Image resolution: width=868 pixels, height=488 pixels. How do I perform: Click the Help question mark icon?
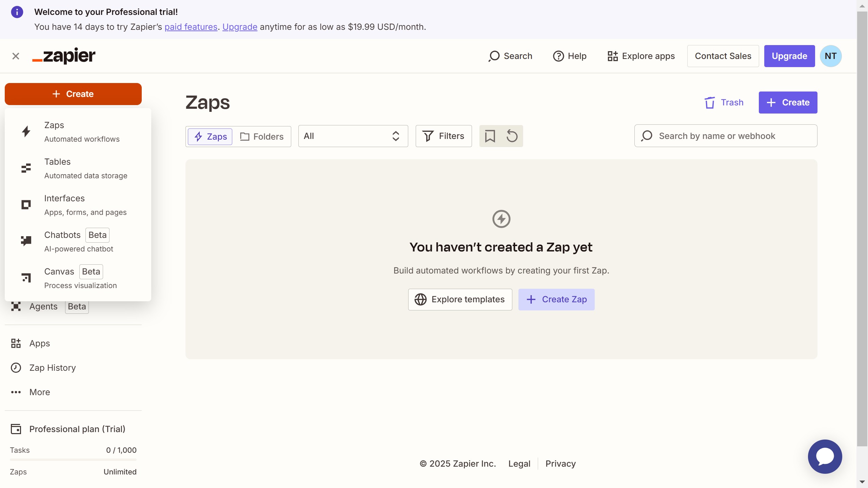(558, 56)
